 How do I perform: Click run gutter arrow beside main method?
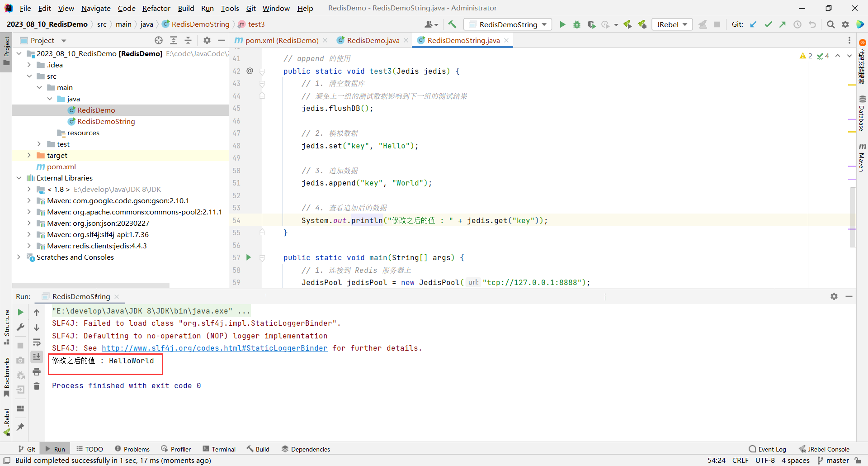(x=248, y=257)
